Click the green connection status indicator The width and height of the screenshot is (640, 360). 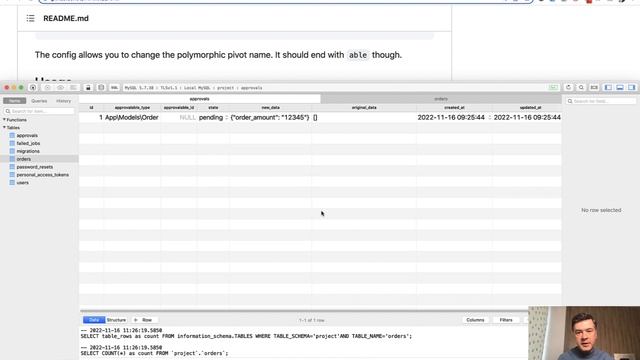point(553,88)
